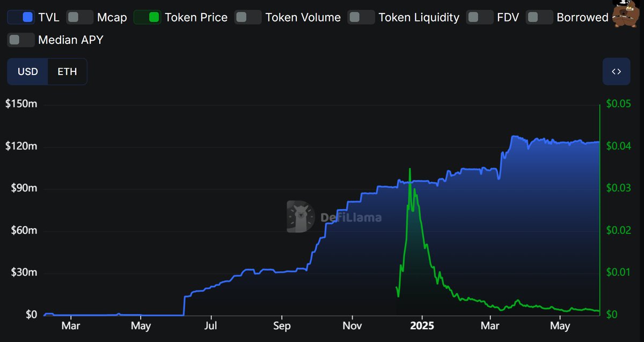Disable the TVL series toggle

(20, 17)
